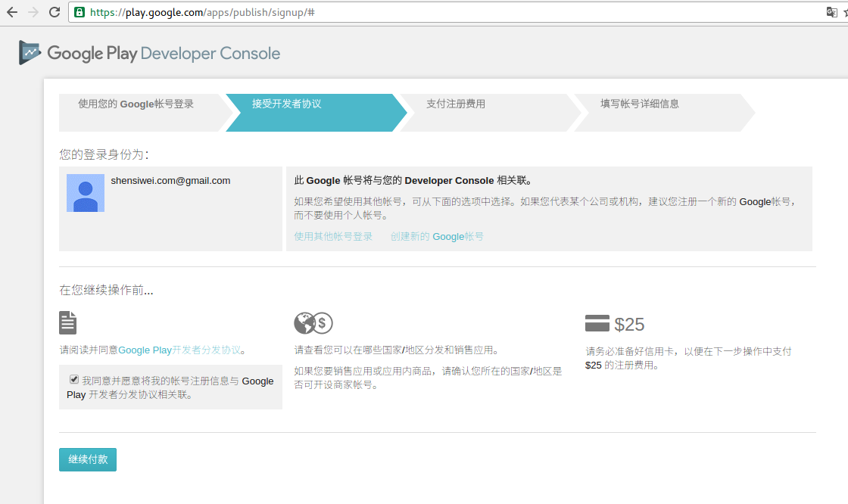Image resolution: width=848 pixels, height=504 pixels.
Task: Click the blue account avatar picture
Action: point(86,193)
